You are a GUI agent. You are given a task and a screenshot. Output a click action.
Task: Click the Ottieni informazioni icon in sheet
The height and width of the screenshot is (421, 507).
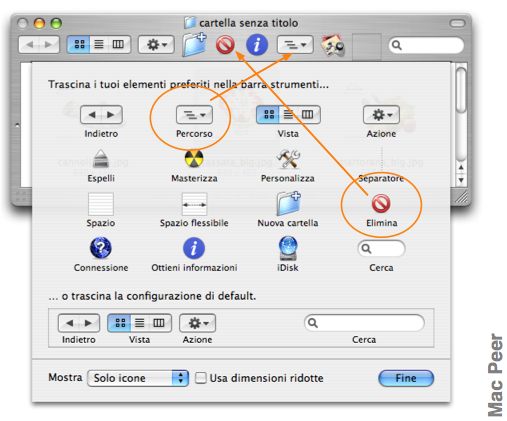(194, 248)
